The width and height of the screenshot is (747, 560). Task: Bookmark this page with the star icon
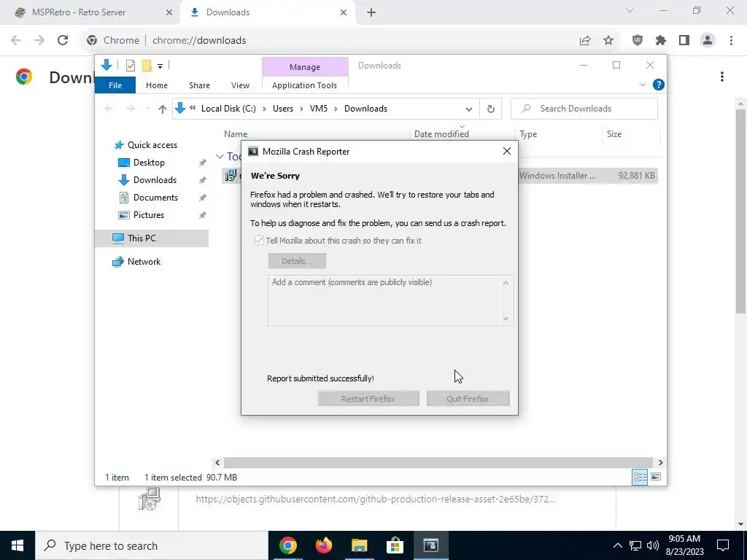(608, 41)
